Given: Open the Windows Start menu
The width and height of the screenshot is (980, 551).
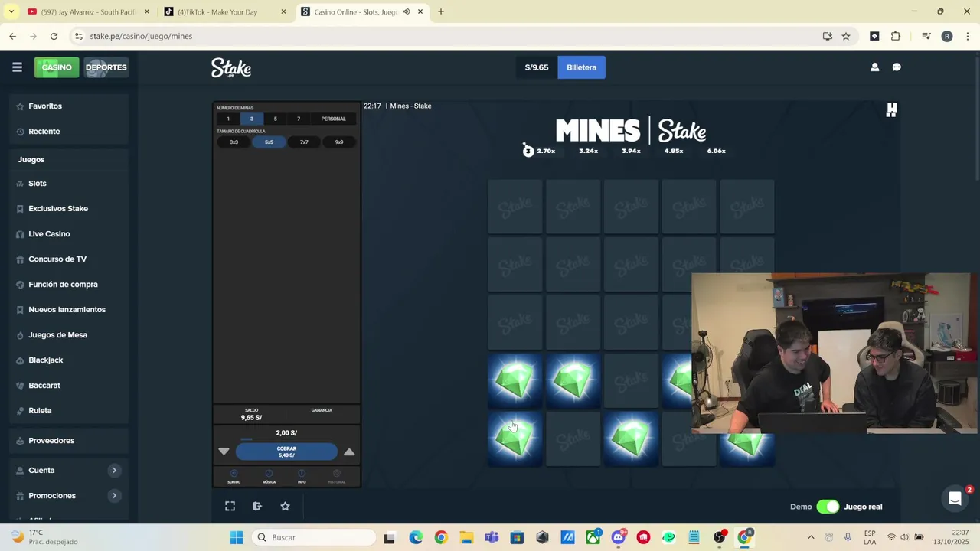Looking at the screenshot, I should point(236,537).
